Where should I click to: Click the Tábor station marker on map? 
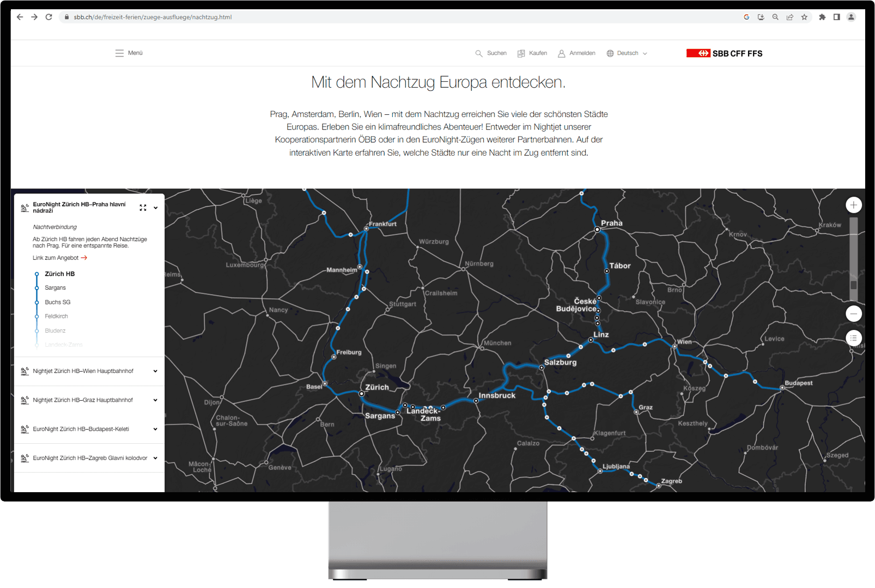[x=606, y=271]
